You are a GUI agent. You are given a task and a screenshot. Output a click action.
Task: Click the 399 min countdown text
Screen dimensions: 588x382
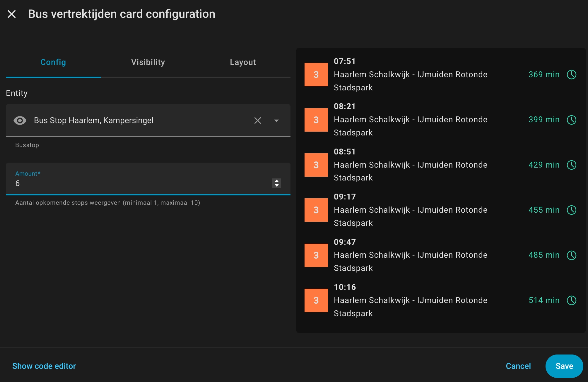coord(544,120)
